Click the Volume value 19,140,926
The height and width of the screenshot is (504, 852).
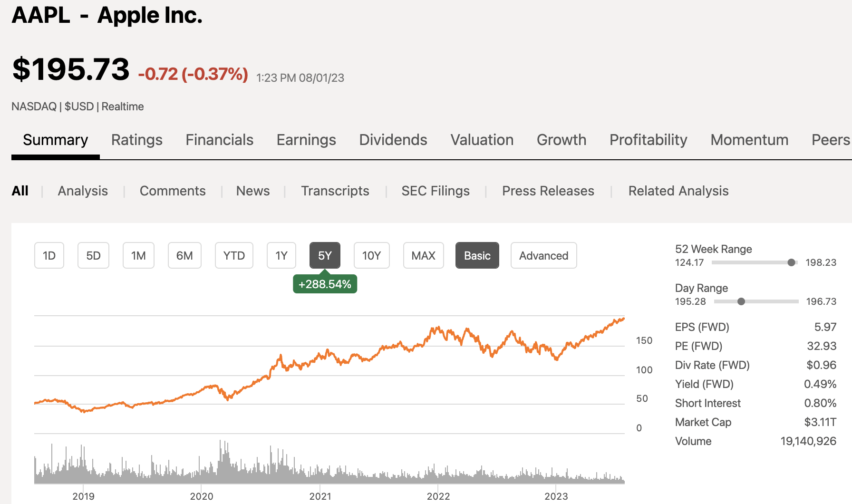808,441
